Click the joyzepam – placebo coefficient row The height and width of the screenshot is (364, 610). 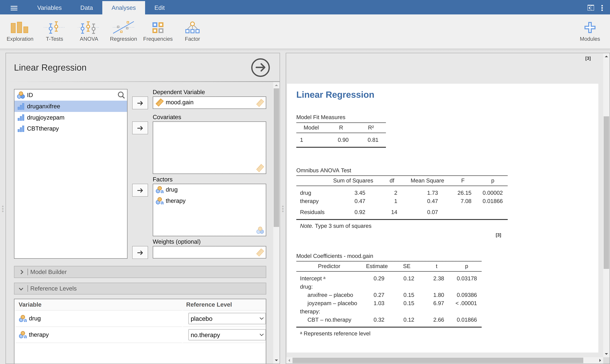[x=389, y=303]
